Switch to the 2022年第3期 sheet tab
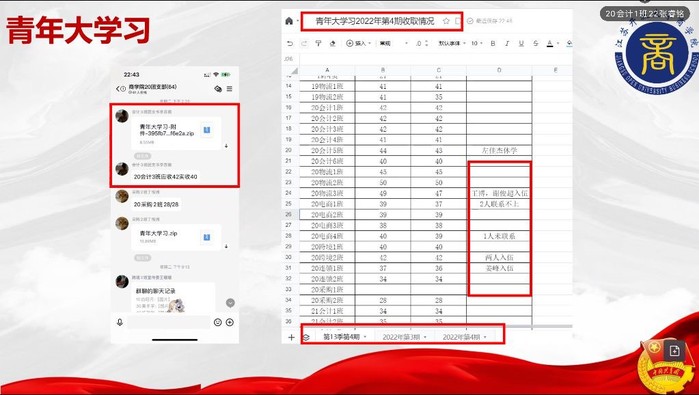Screen dimensions: 699x395 coord(404,337)
